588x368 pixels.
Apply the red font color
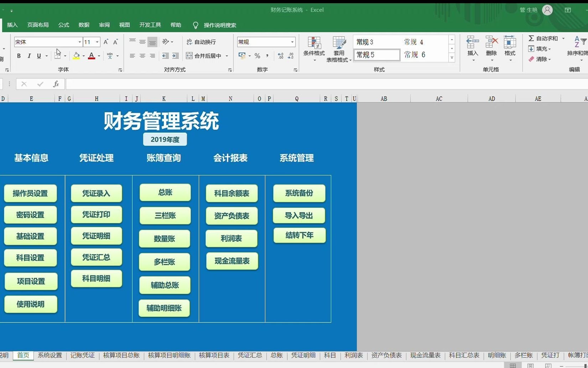[92, 56]
